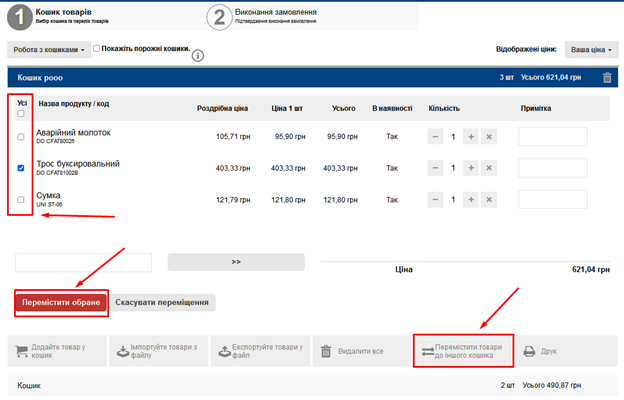Click the info icon near Покажіть порожні кошики

(x=198, y=55)
